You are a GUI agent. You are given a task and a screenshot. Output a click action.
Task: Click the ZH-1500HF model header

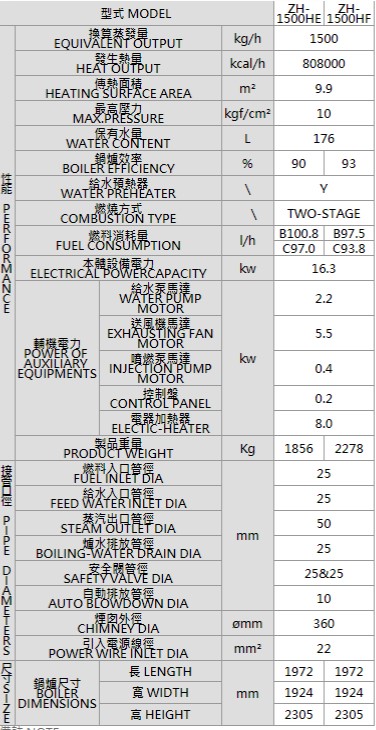coord(349,14)
